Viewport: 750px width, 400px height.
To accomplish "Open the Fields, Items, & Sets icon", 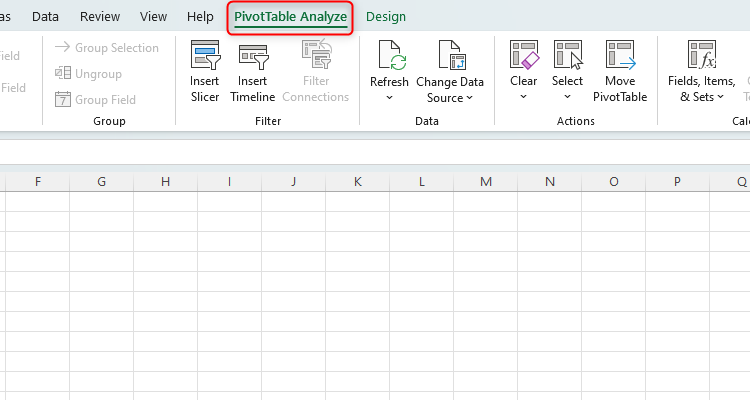I will click(701, 56).
